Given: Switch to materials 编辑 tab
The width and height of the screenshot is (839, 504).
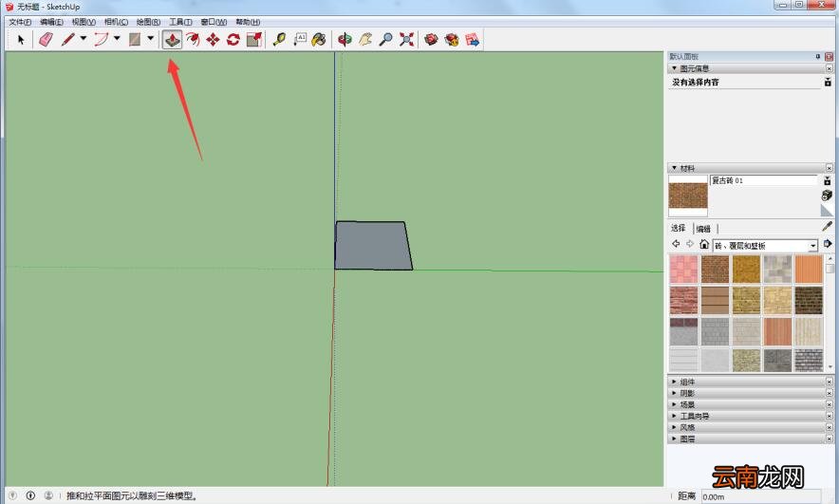Looking at the screenshot, I should click(x=703, y=229).
